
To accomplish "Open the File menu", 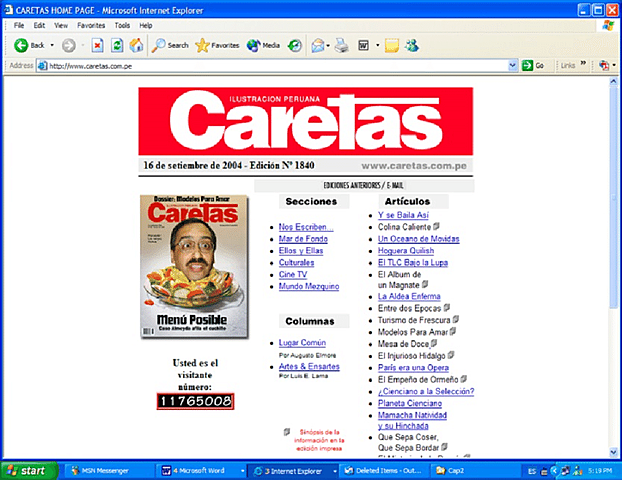I will 19,25.
